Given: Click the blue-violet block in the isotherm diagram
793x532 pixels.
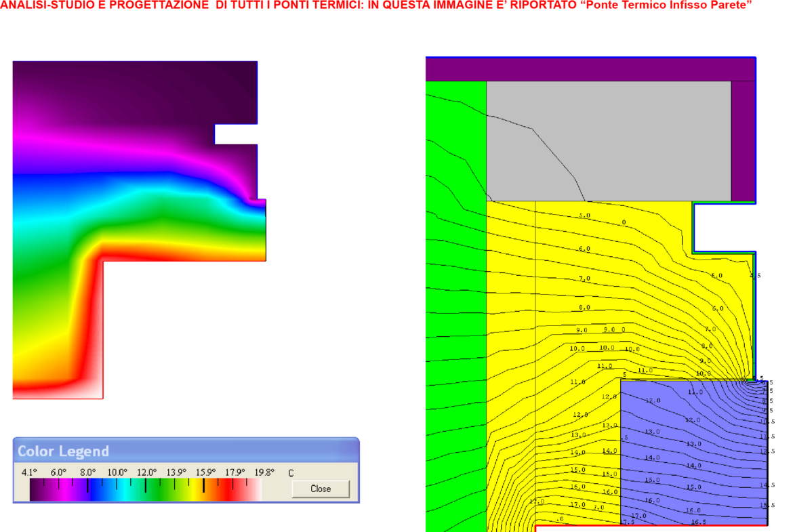Looking at the screenshot, I should (x=694, y=453).
